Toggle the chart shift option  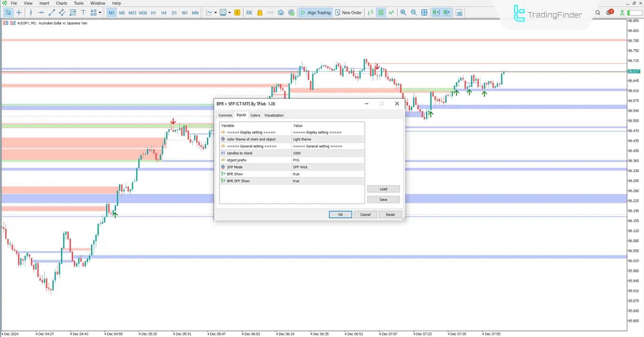[447, 13]
